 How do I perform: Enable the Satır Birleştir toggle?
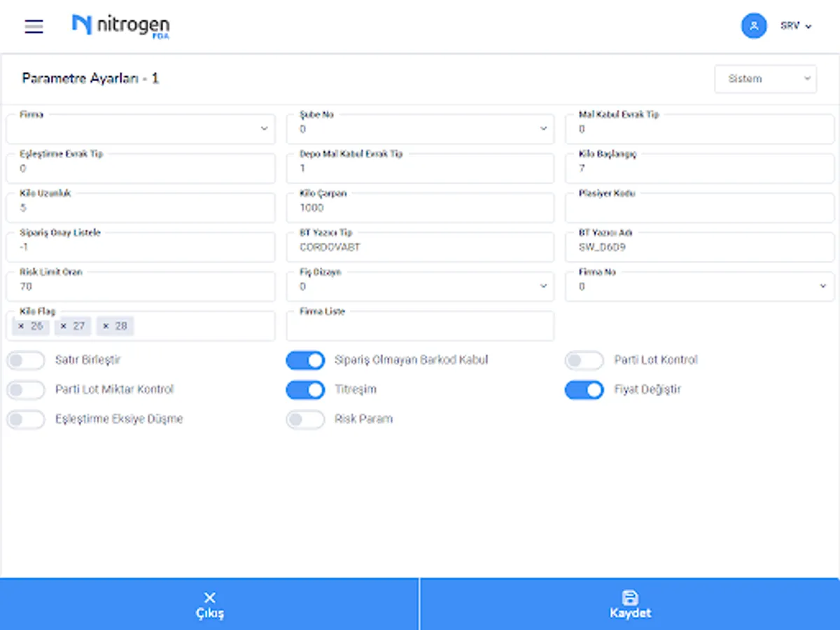pos(26,360)
